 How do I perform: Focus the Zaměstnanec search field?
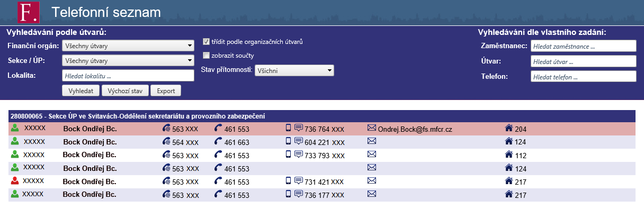point(584,46)
